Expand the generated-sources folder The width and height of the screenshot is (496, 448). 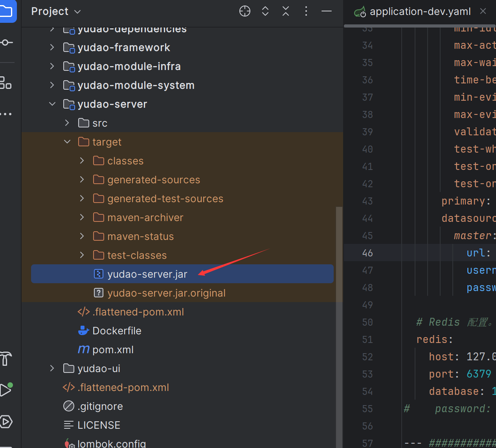[x=82, y=179]
